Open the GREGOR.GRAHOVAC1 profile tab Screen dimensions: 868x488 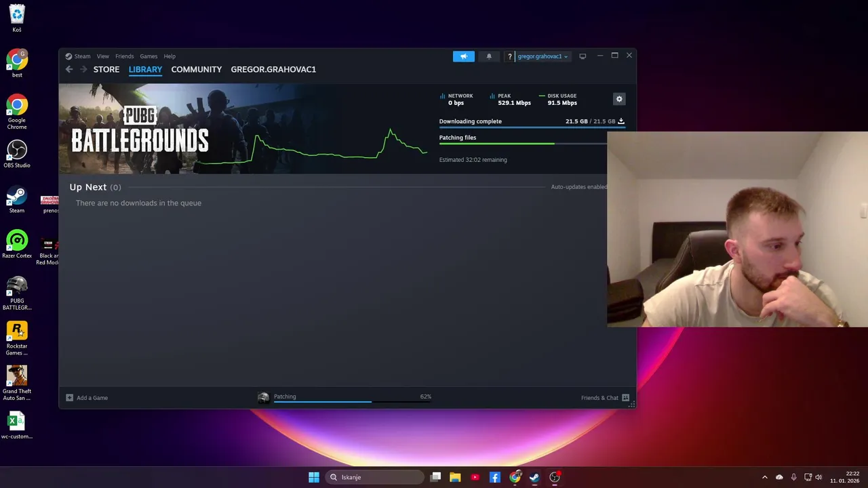coord(273,69)
